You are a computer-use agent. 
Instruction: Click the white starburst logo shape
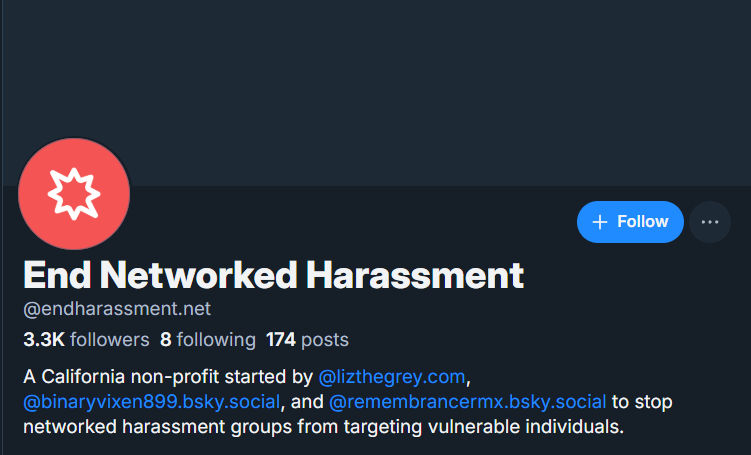pos(74,194)
